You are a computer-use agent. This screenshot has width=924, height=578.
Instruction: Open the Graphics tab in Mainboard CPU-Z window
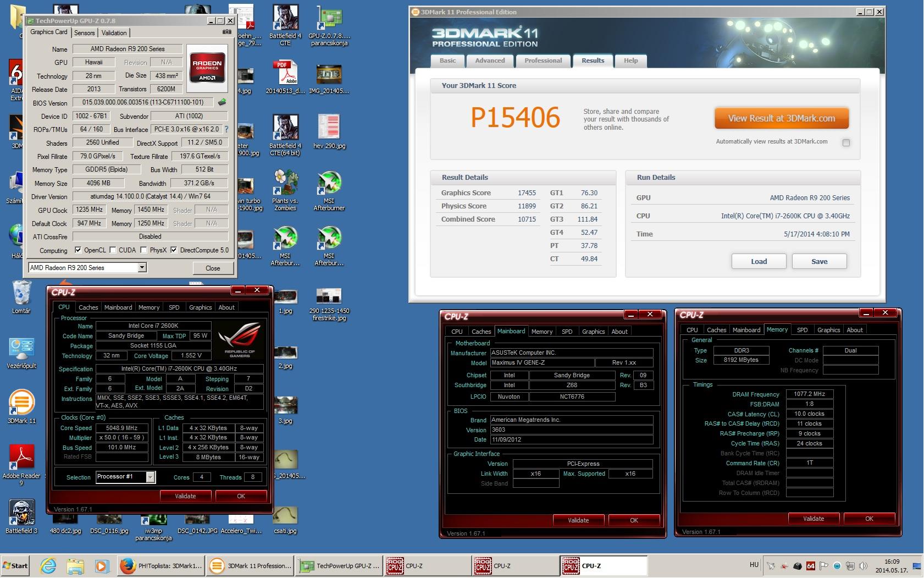593,332
